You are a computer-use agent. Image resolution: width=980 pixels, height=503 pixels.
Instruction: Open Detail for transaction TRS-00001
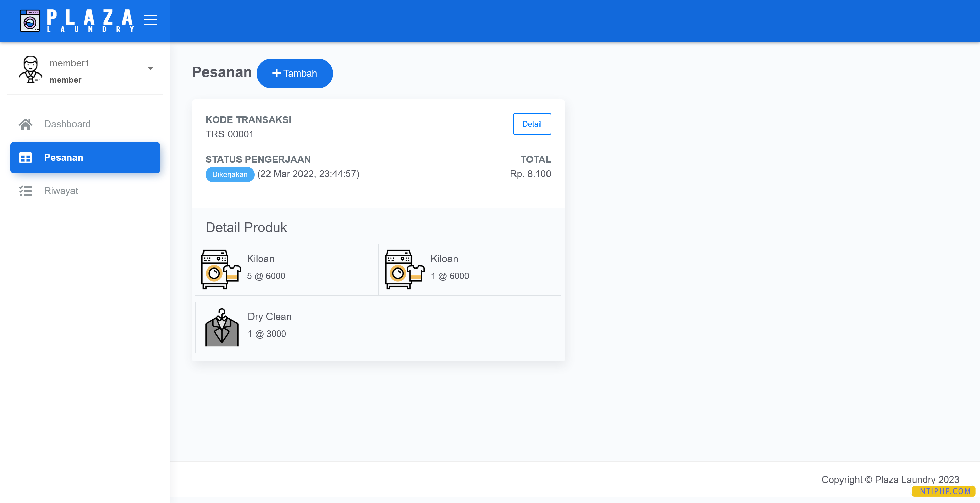pyautogui.click(x=532, y=124)
